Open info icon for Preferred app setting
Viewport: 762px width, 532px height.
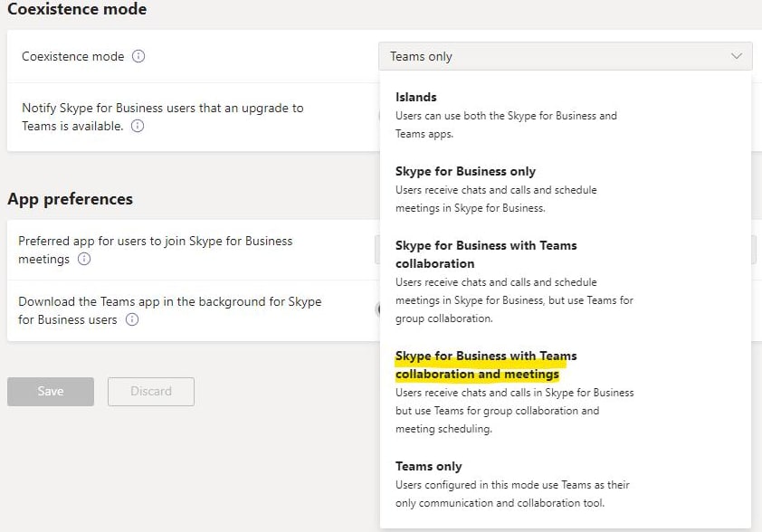[84, 259]
